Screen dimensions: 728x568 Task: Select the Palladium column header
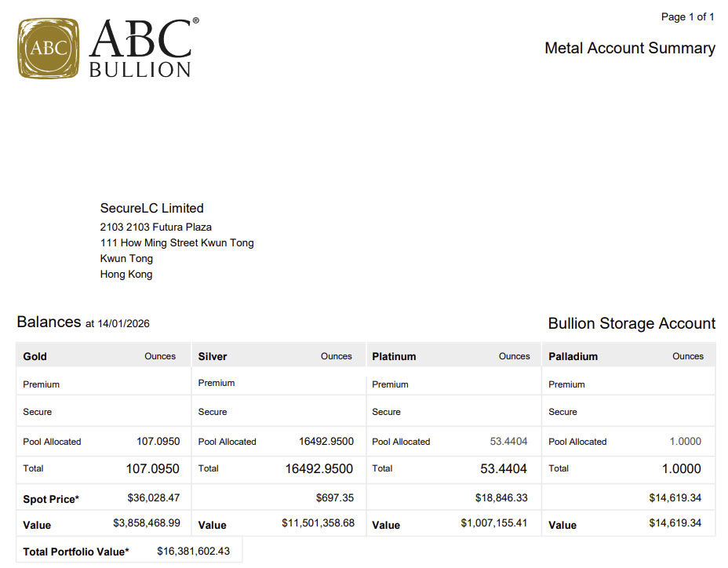(573, 356)
